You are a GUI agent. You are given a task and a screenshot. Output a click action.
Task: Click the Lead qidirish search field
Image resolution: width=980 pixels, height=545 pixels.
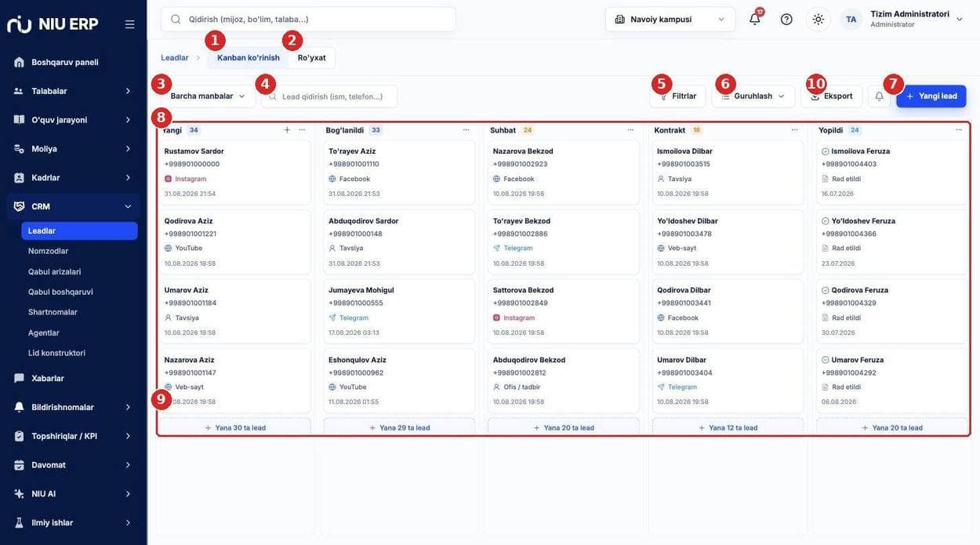click(329, 96)
